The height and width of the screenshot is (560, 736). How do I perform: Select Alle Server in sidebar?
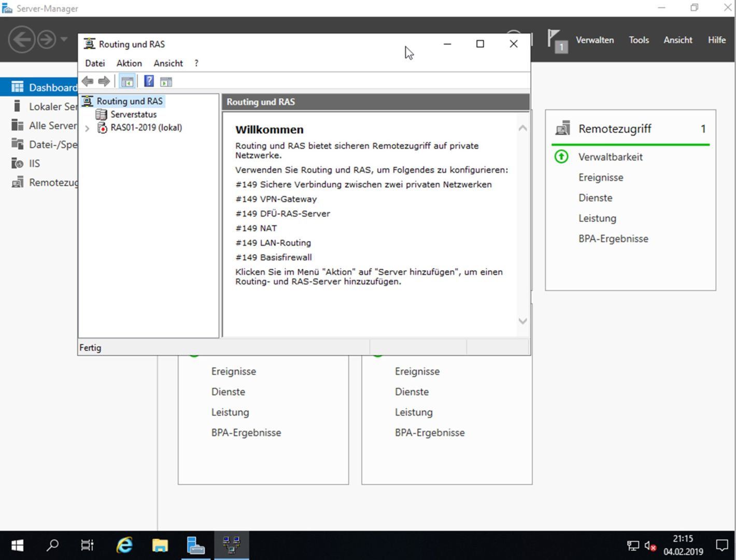(39, 125)
